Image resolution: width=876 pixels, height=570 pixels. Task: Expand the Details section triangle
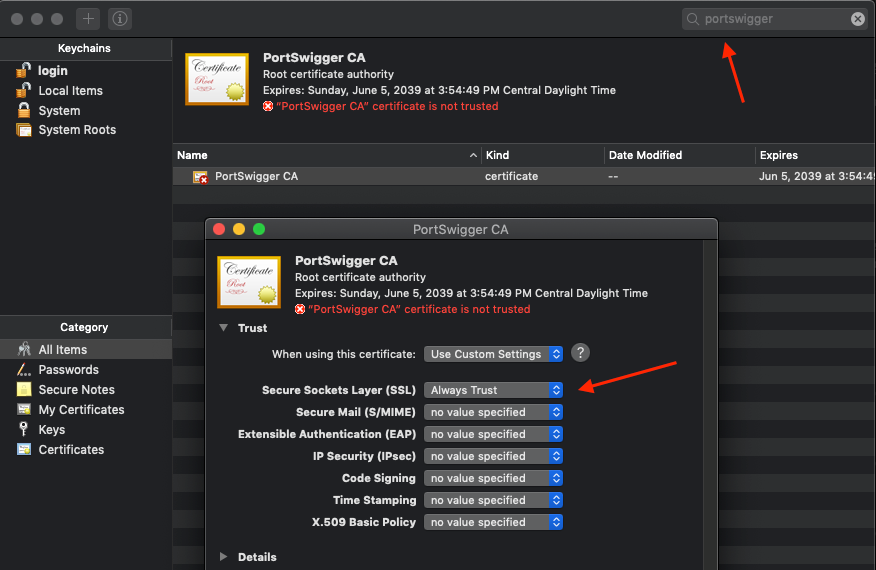pyautogui.click(x=223, y=557)
